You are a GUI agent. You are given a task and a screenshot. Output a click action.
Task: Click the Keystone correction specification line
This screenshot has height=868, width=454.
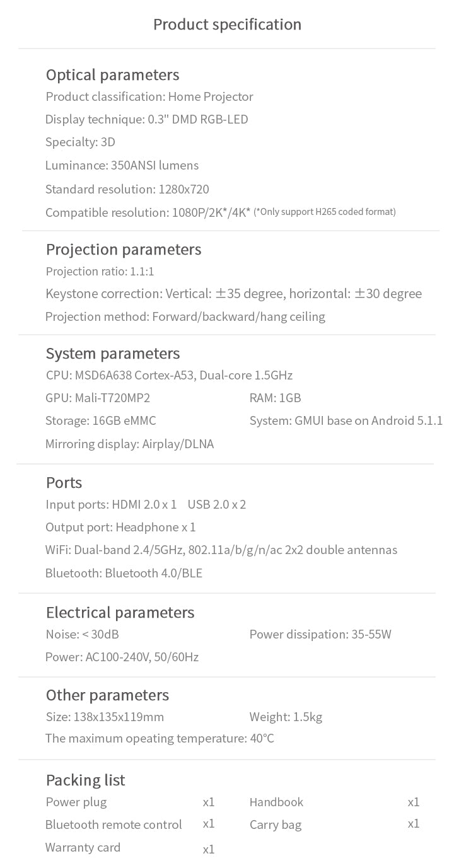click(x=233, y=294)
